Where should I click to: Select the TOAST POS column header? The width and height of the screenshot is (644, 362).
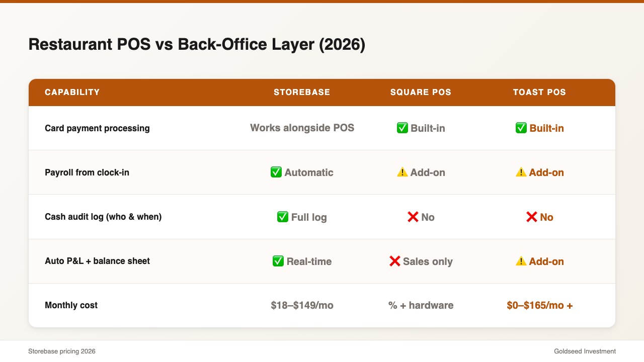click(539, 92)
